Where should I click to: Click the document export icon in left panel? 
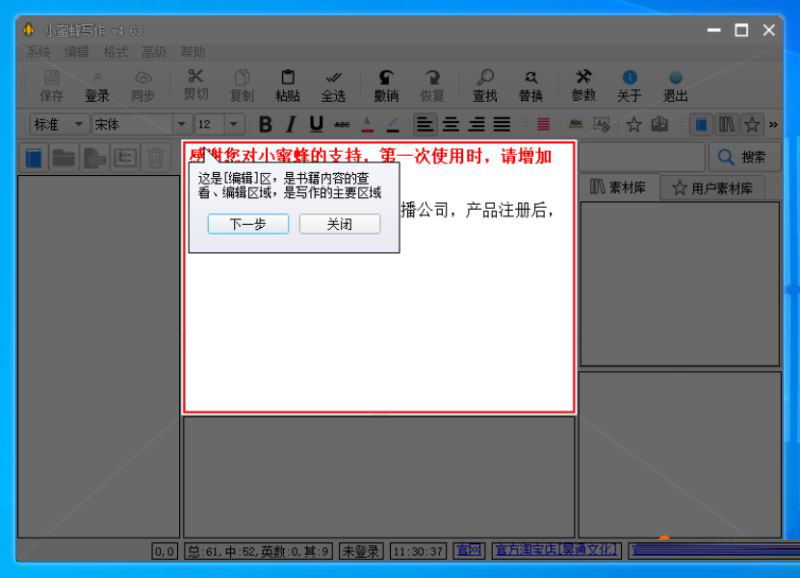pos(94,158)
